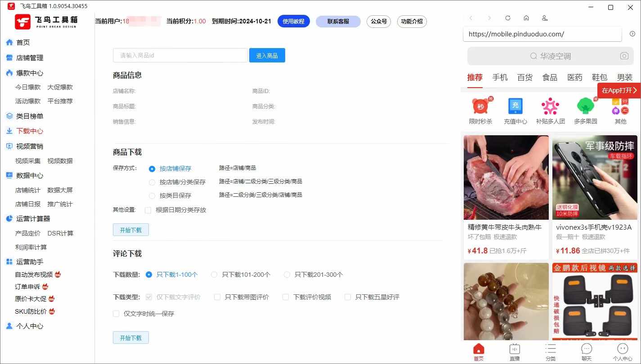The image size is (641, 364).
Task: Expand the 爆款中心 sidebar section
Action: tap(30, 73)
